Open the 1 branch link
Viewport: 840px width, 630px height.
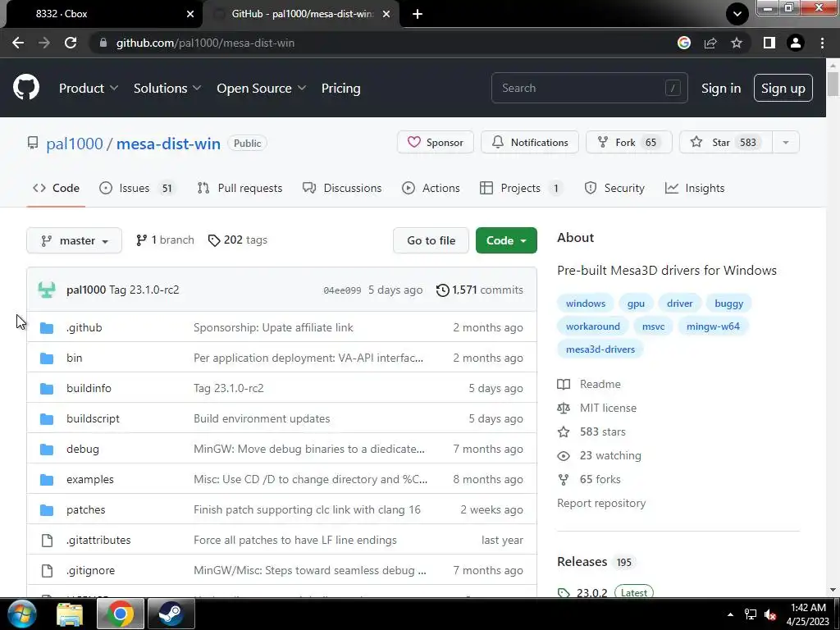[165, 240]
